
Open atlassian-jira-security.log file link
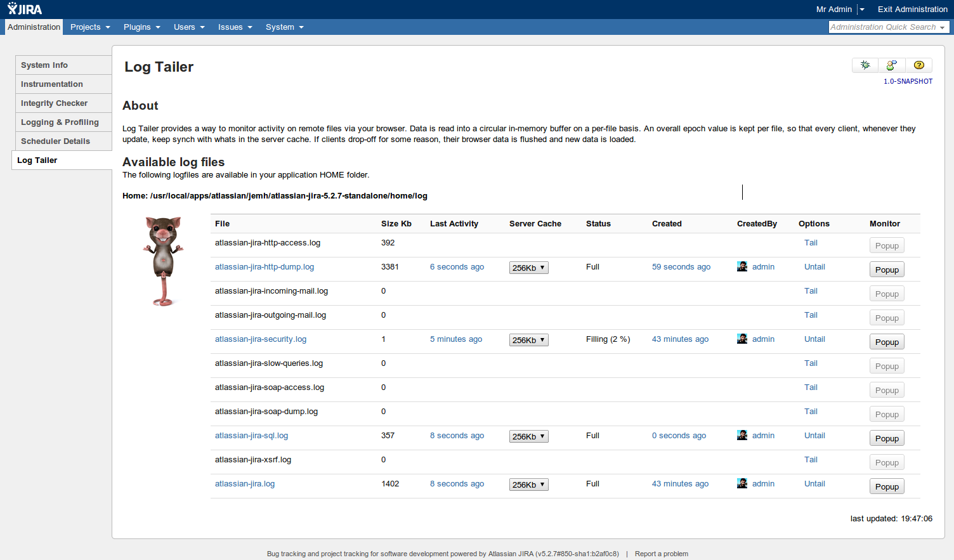click(261, 339)
